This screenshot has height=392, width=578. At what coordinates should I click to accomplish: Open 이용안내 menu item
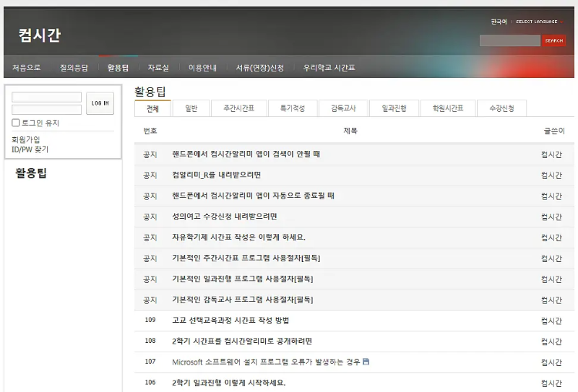[202, 68]
